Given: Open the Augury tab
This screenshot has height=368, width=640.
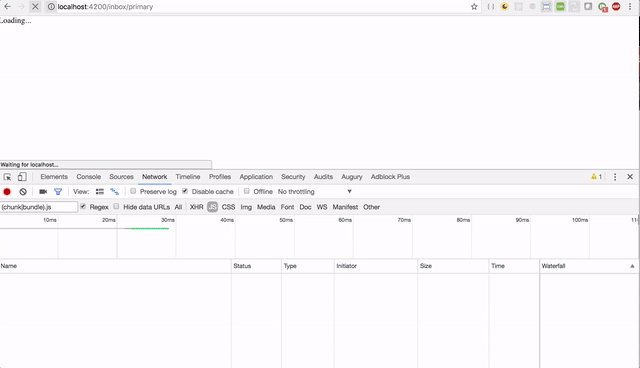Looking at the screenshot, I should 352,177.
